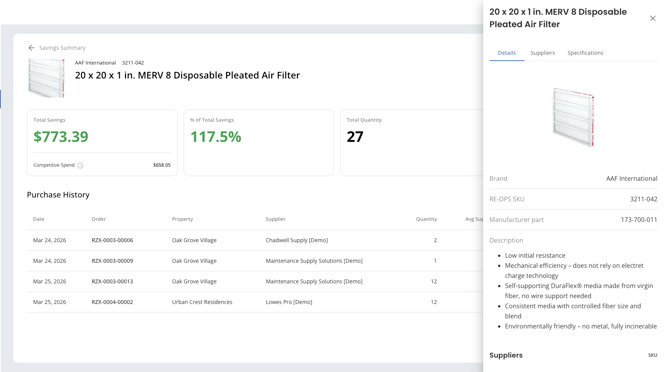670x372 pixels.
Task: Sort by the Order column header
Action: pos(98,219)
